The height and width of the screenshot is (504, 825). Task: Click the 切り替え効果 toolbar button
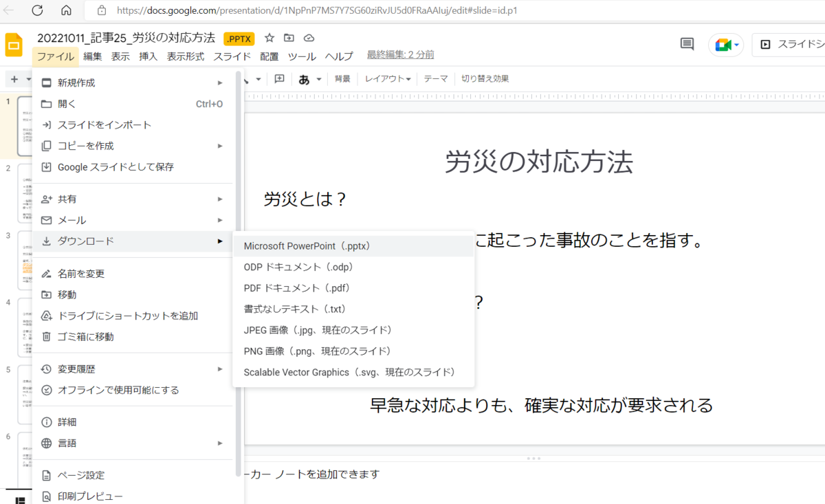coord(485,79)
